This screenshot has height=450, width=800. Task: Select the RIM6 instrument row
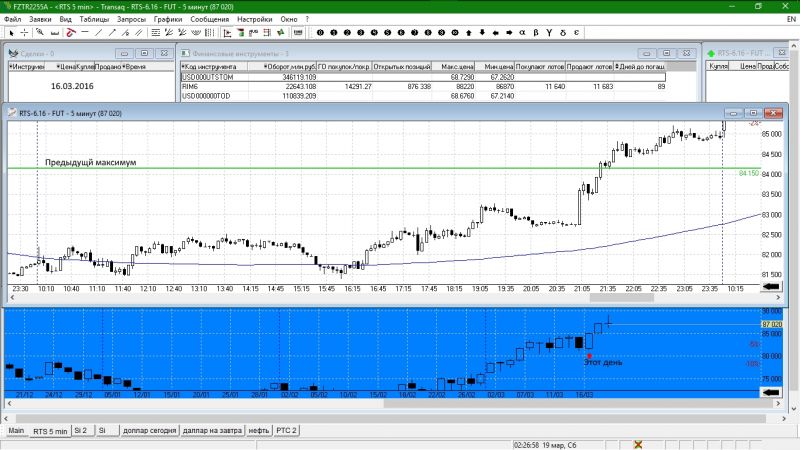click(x=423, y=86)
